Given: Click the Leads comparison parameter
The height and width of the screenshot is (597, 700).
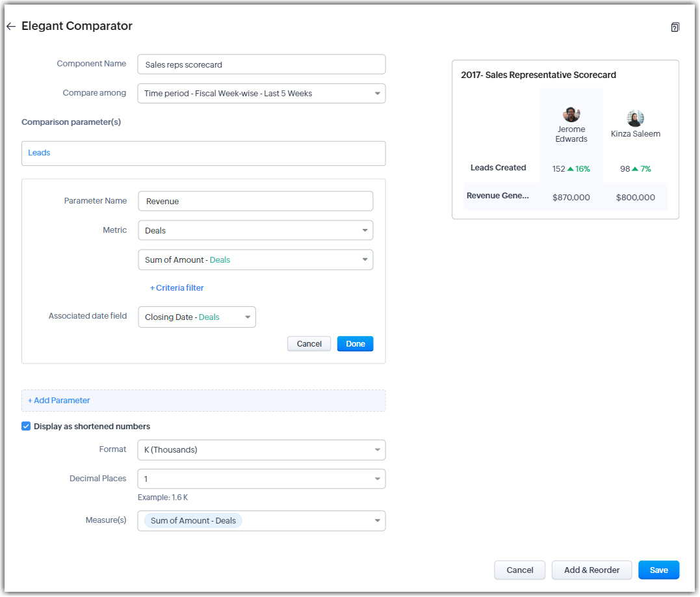Looking at the screenshot, I should [x=39, y=153].
